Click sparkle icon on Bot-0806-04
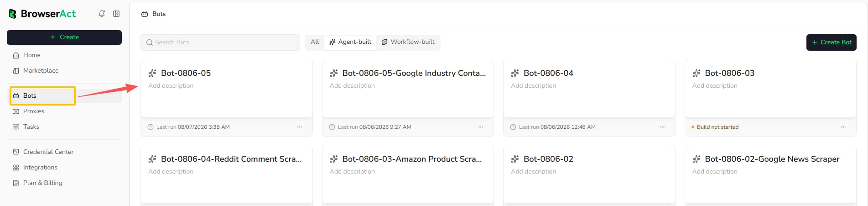The height and width of the screenshot is (206, 868). click(x=515, y=73)
